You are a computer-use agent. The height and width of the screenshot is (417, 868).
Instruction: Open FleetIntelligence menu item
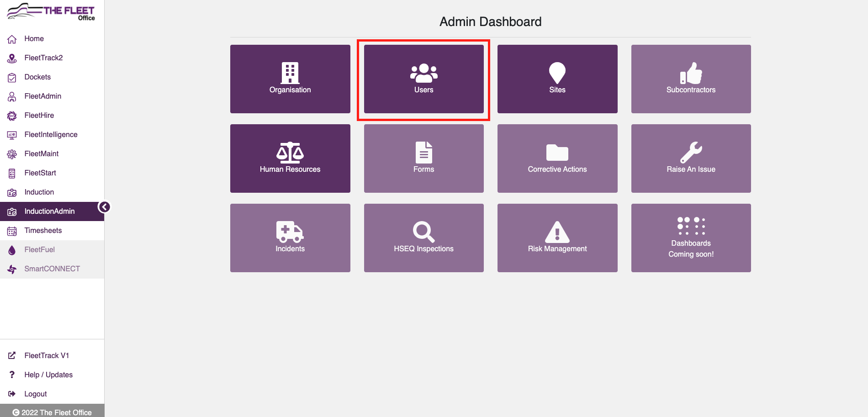pyautogui.click(x=52, y=135)
